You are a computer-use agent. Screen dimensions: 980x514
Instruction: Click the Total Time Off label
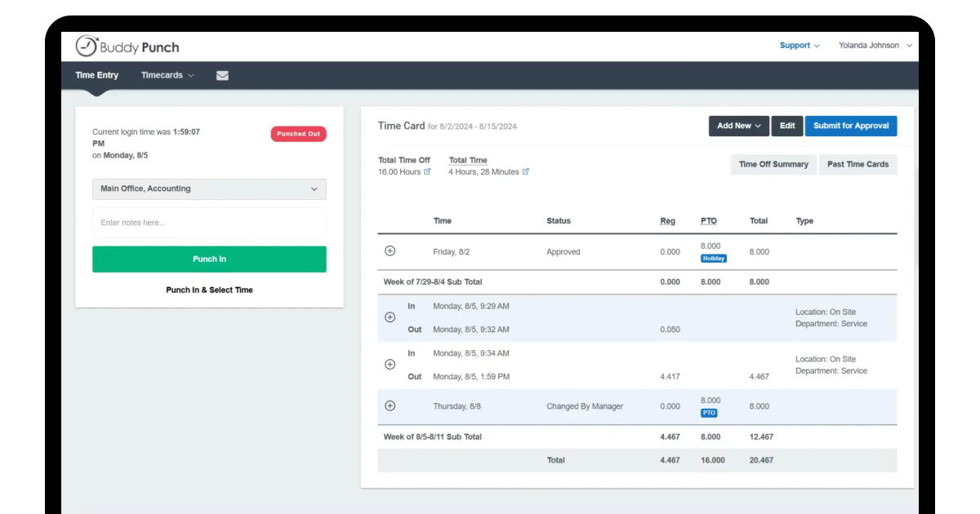click(404, 160)
